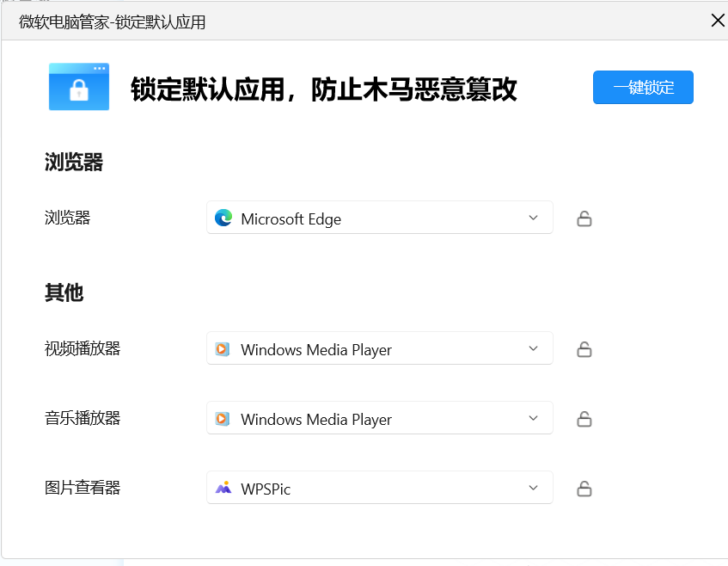Image resolution: width=728 pixels, height=566 pixels.
Task: Expand the 图片查看器 dropdown chevron
Action: 533,488
